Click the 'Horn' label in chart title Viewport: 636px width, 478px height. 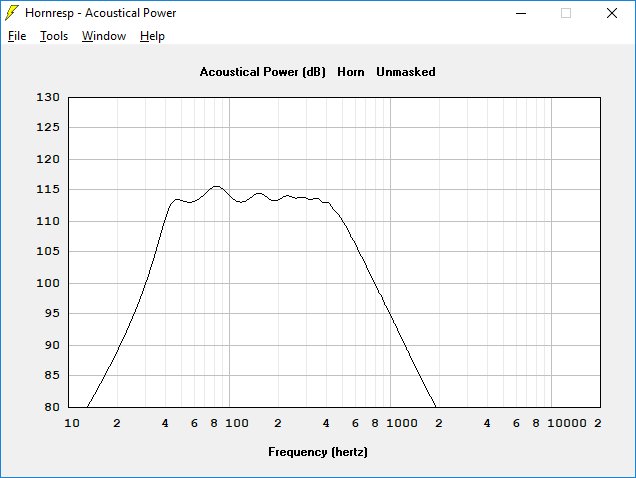351,72
